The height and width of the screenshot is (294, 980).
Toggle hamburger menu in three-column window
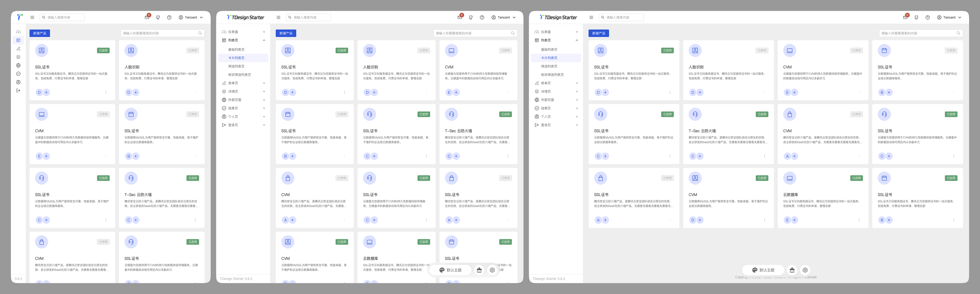278,18
